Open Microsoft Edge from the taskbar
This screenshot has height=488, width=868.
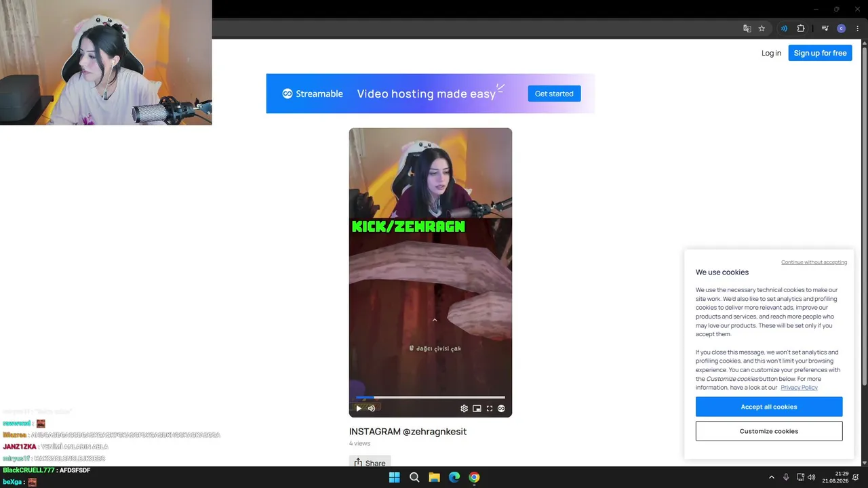click(454, 477)
